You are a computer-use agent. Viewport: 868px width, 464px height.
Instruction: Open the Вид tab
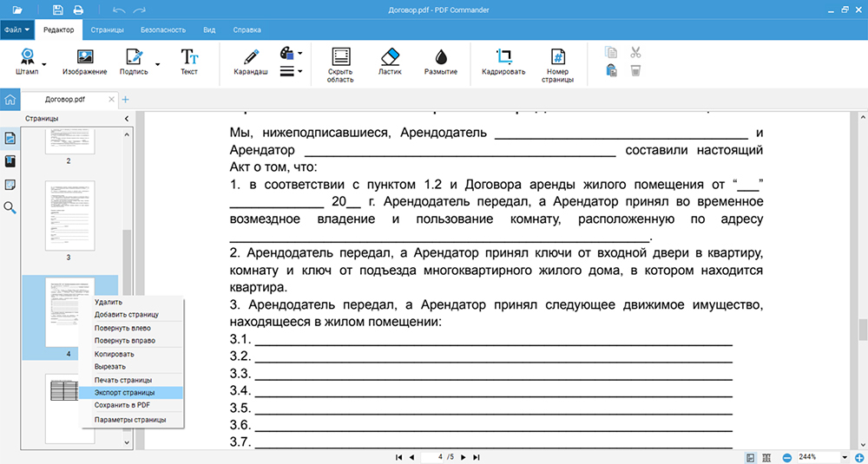click(209, 29)
